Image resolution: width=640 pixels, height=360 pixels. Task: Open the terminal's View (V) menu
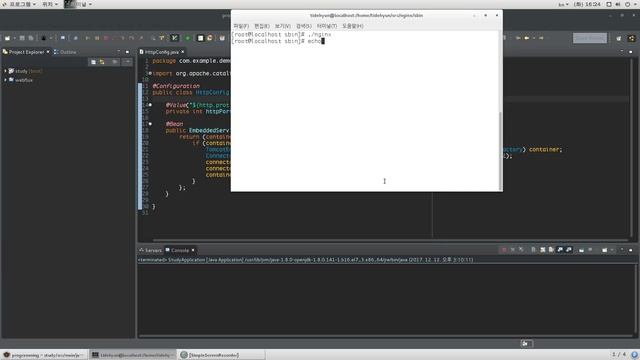tap(282, 26)
